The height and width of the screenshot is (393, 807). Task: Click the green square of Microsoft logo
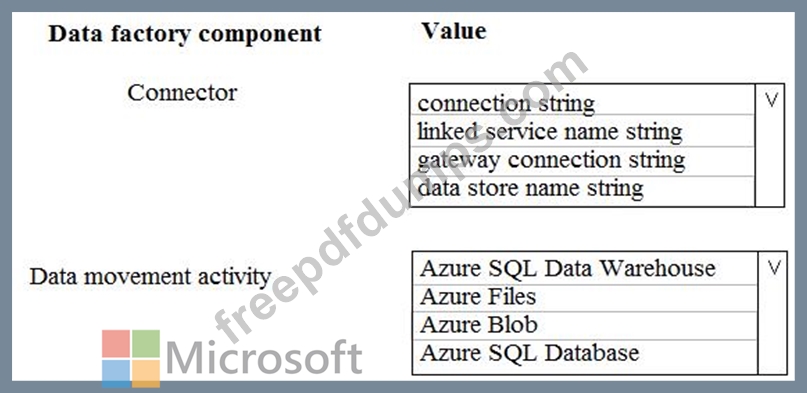pos(146,344)
